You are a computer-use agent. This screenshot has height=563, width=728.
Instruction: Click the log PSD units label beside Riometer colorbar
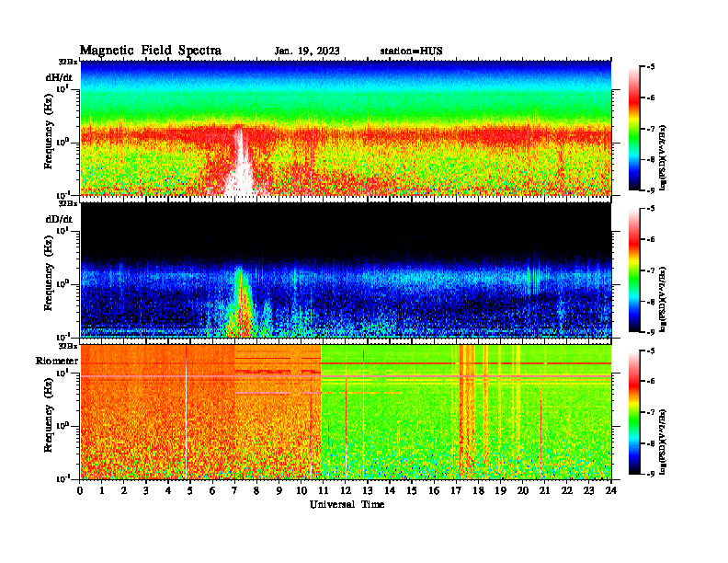pos(663,442)
